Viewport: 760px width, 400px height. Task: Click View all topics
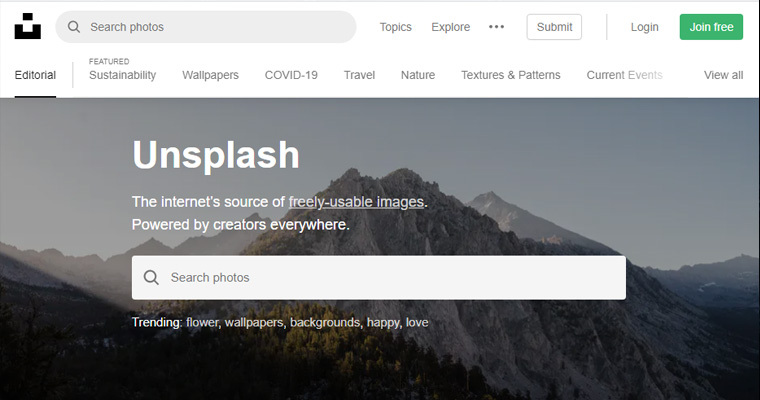[x=723, y=75]
